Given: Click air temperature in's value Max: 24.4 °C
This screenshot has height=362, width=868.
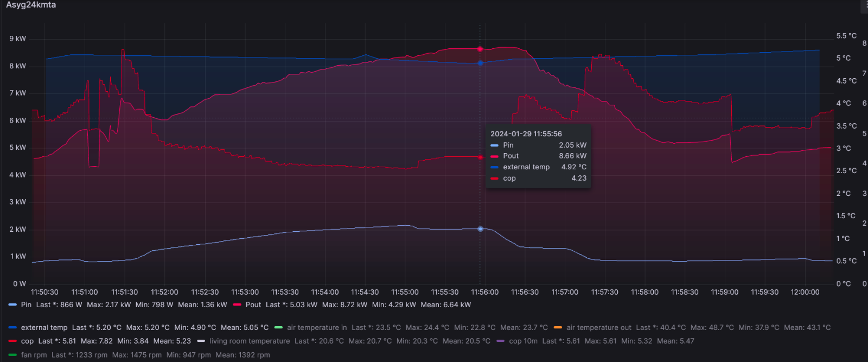Looking at the screenshot, I should coord(427,328).
